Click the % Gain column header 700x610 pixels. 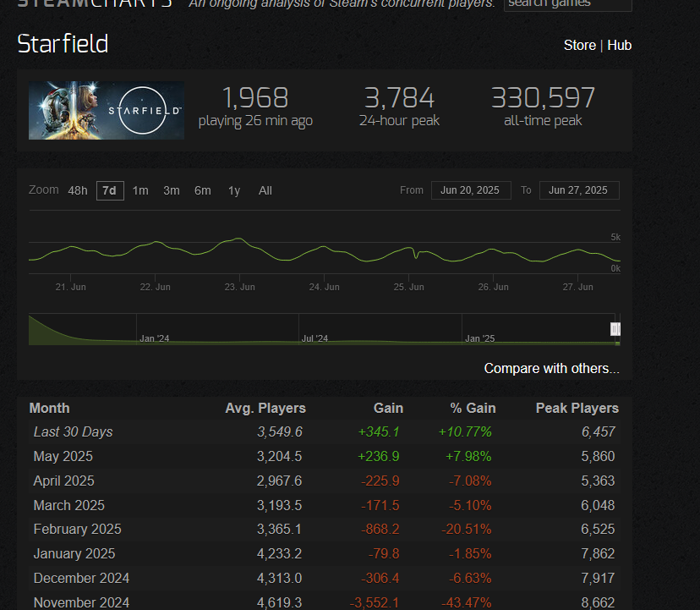(473, 408)
